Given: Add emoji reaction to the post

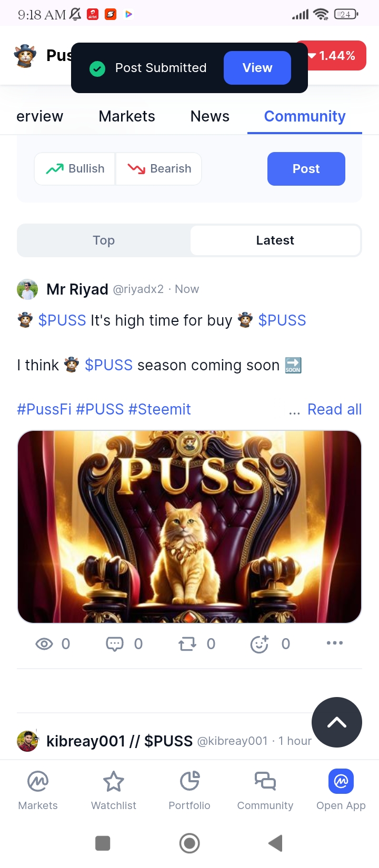Looking at the screenshot, I should pos(260,644).
